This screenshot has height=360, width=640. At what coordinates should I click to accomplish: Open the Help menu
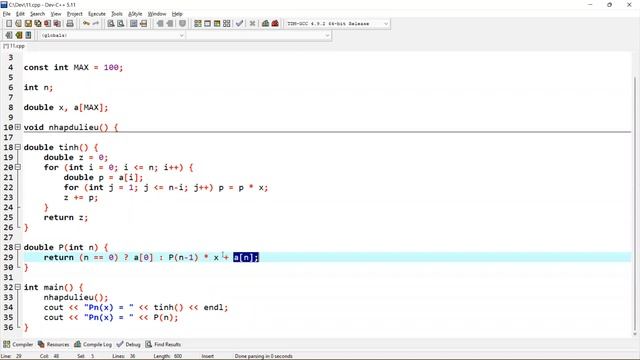coord(177,14)
